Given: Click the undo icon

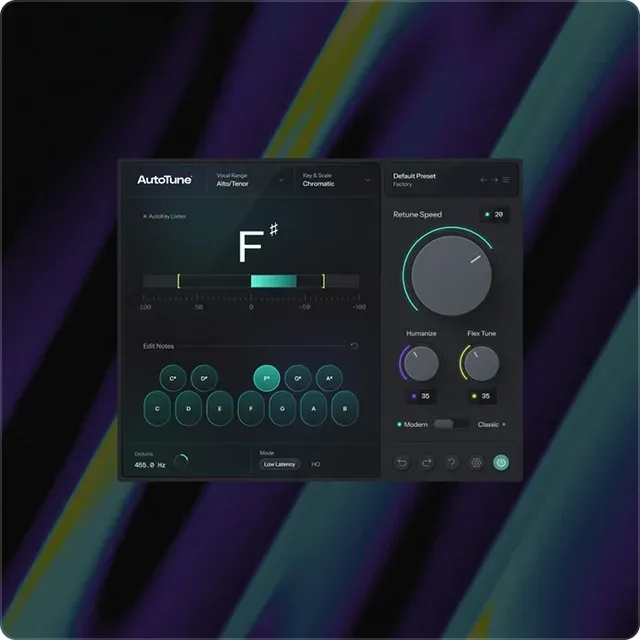Looking at the screenshot, I should point(402,463).
